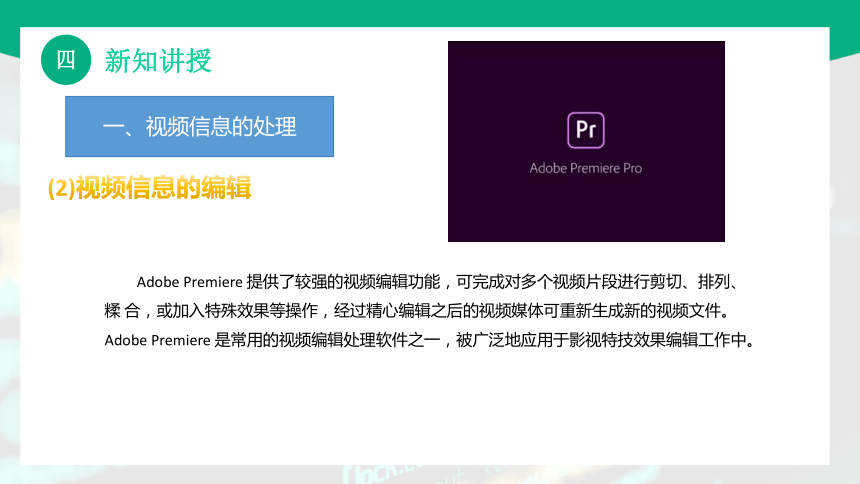Click the Pr logo icon
860x484 pixels.
586,130
